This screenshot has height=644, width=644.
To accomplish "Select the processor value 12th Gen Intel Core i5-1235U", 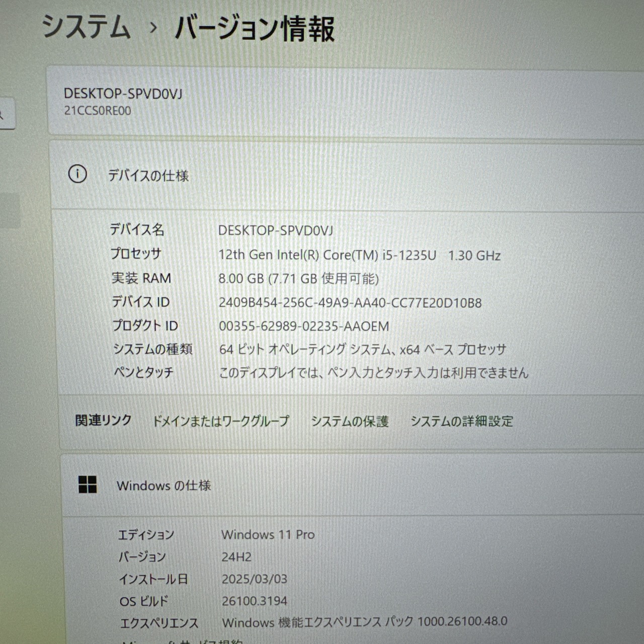I will (x=359, y=255).
